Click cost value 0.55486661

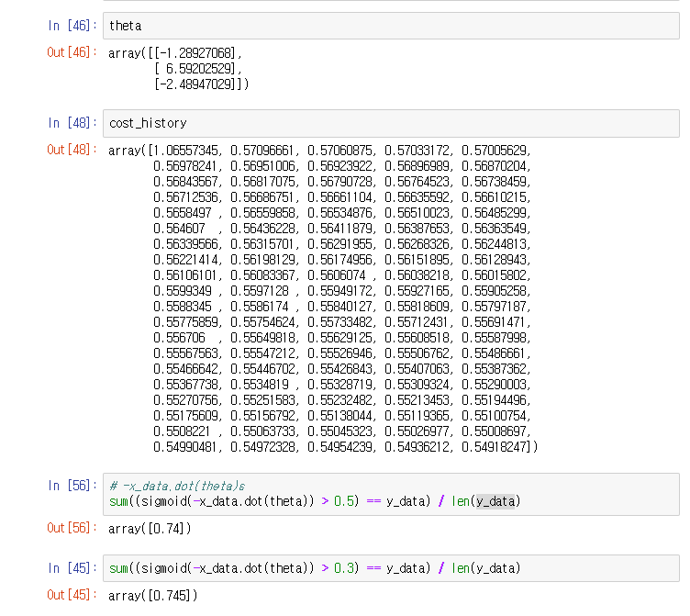(x=494, y=353)
